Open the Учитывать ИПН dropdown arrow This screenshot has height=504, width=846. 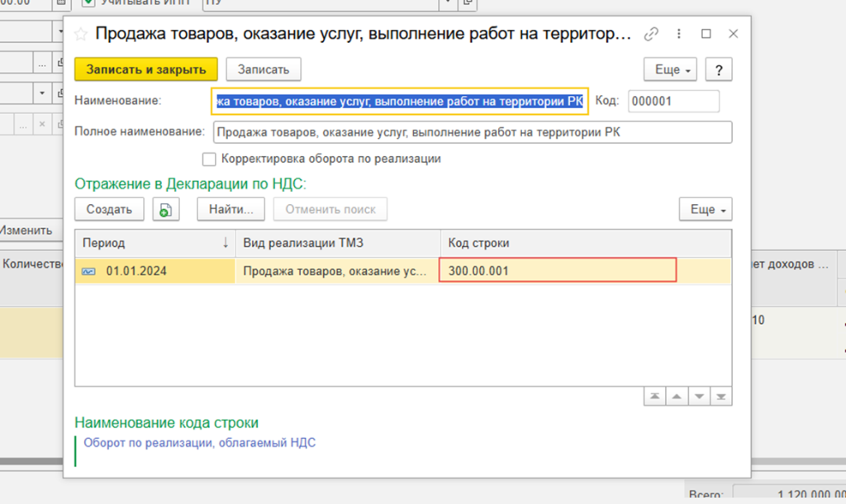(446, 3)
